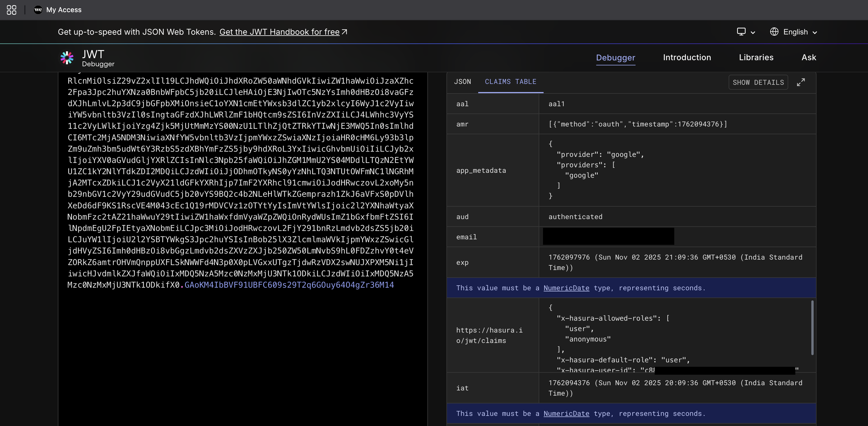Expand claims panel via fullscreen arrows icon
Screen dimensions: 868x426
(801, 82)
